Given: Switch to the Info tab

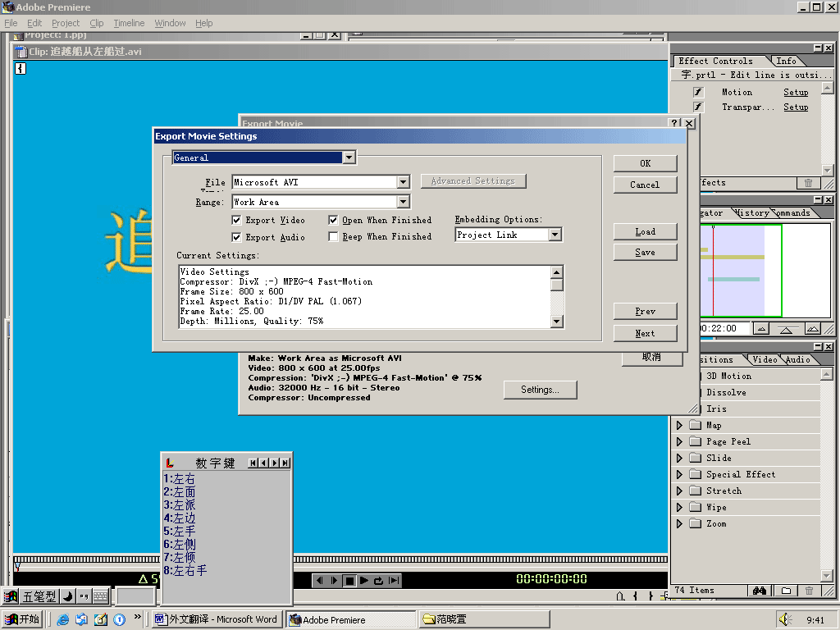Looking at the screenshot, I should coord(786,61).
